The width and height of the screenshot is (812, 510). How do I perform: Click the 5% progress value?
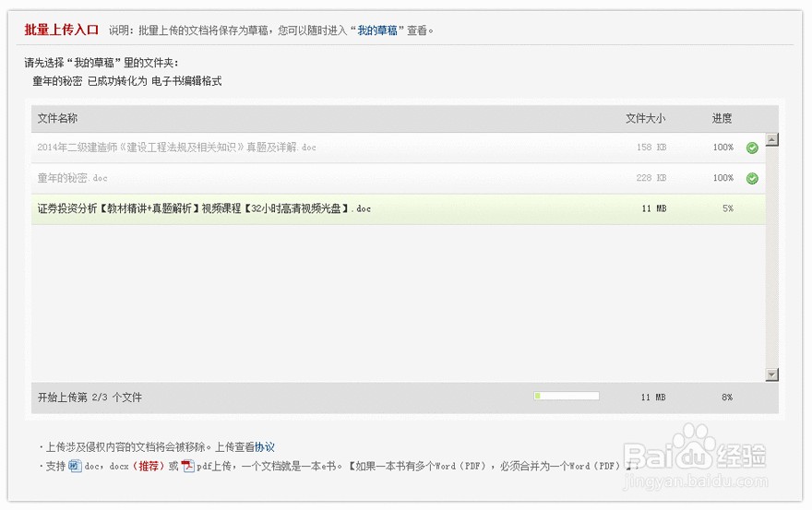pos(728,208)
